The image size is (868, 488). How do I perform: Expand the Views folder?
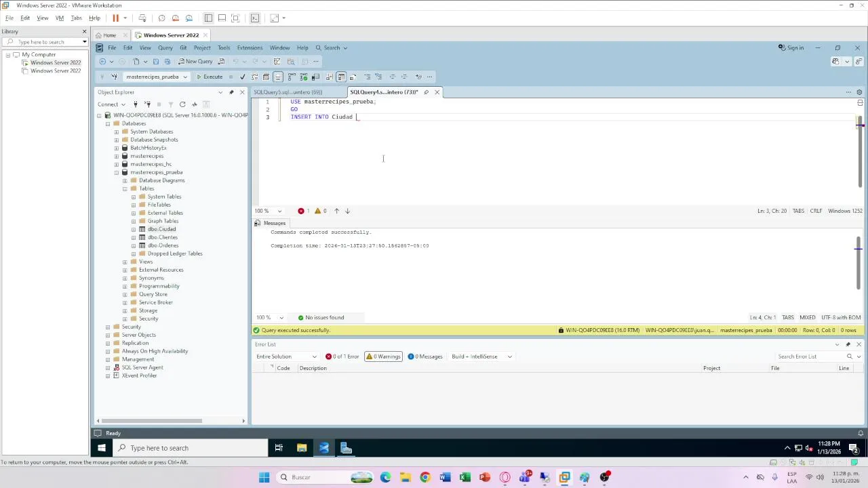125,262
